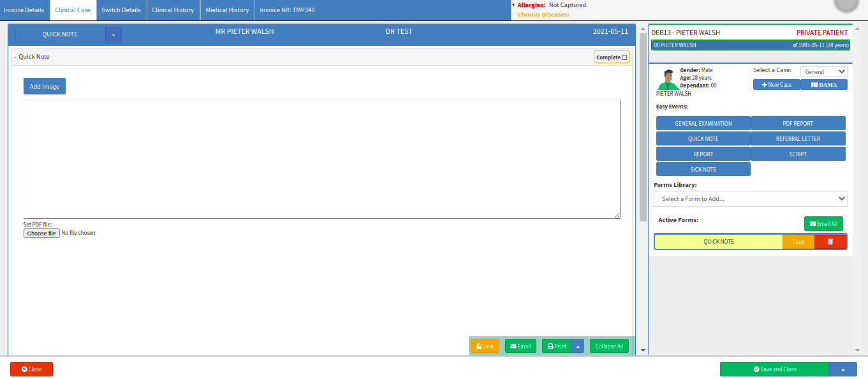The image size is (868, 379).
Task: Open the Invoice Details tab
Action: pyautogui.click(x=24, y=10)
